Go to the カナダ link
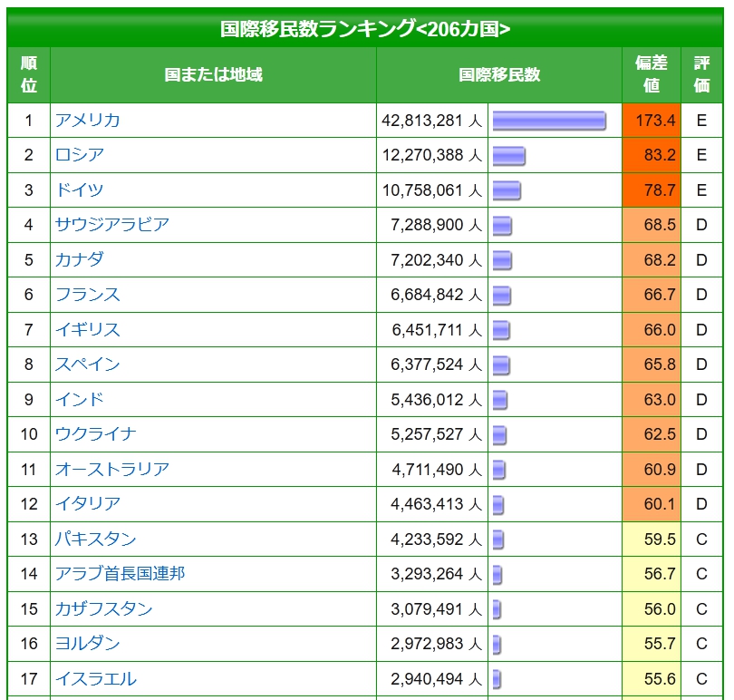 coord(79,260)
